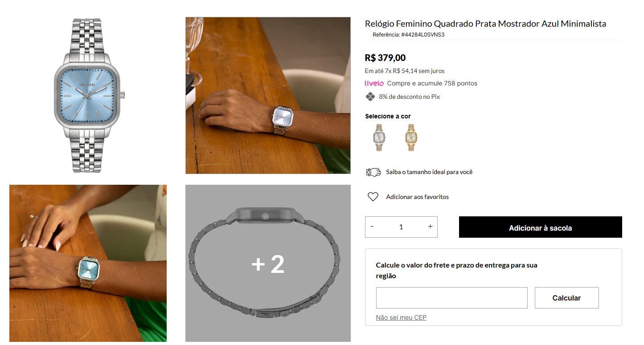Open the main blue watch product image

point(88,95)
